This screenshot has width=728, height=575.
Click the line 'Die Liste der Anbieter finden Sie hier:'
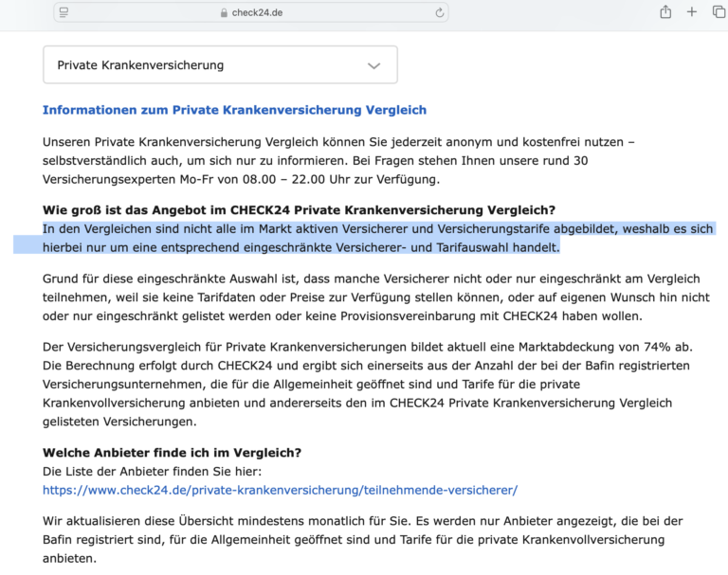152,472
